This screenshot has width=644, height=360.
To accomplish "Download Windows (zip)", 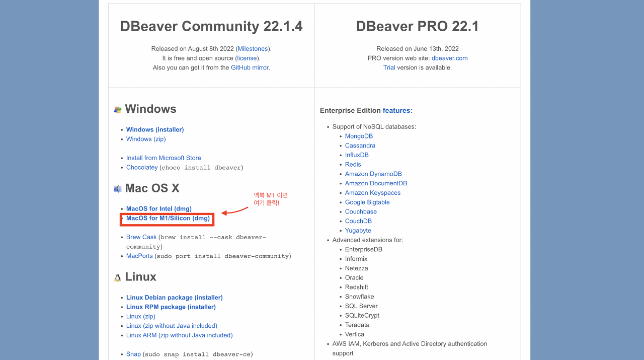I will click(146, 139).
